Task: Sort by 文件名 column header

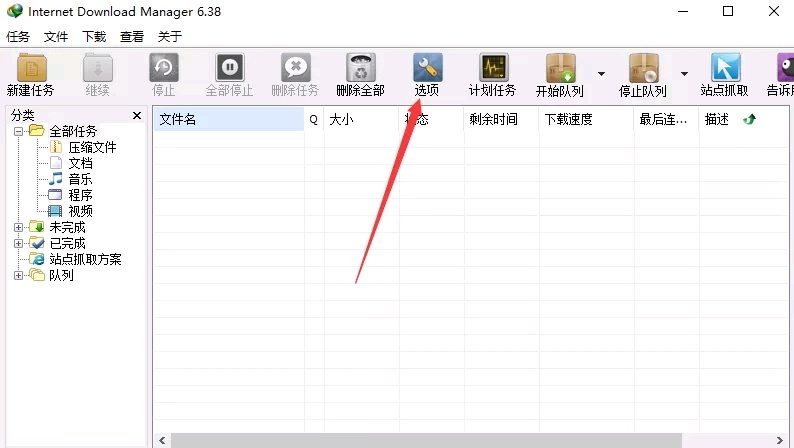Action: 229,119
